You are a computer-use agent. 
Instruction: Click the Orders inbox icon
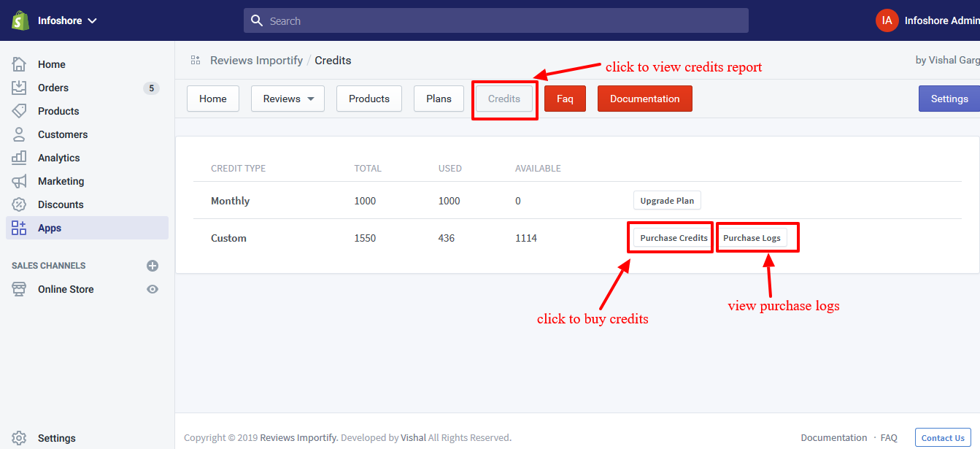coord(19,88)
